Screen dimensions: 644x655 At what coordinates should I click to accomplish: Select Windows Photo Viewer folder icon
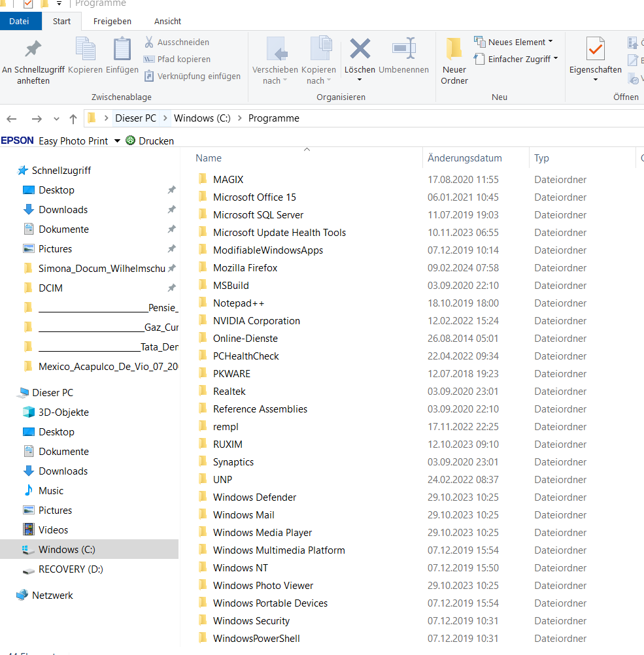203,585
